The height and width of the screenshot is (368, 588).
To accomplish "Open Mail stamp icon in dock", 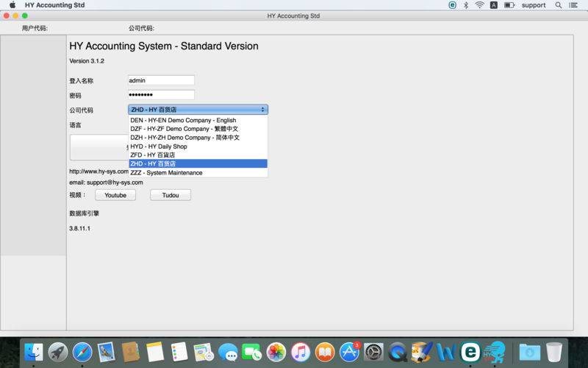I will 106,353.
